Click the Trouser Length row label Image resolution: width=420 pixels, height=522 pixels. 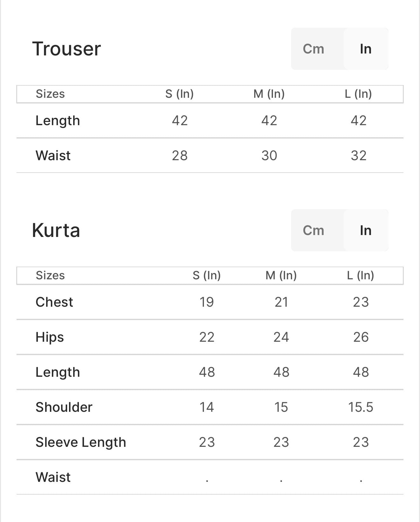click(x=58, y=121)
